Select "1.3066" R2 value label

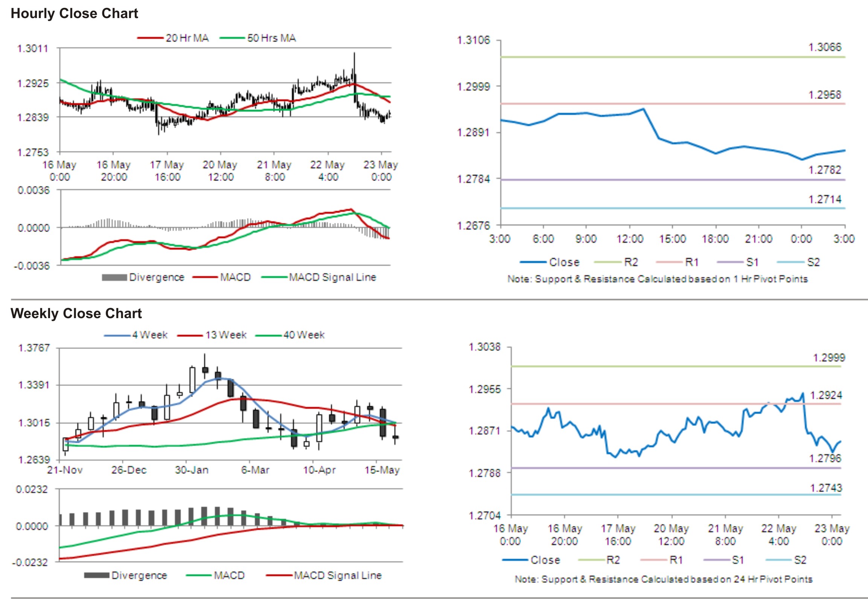824,47
